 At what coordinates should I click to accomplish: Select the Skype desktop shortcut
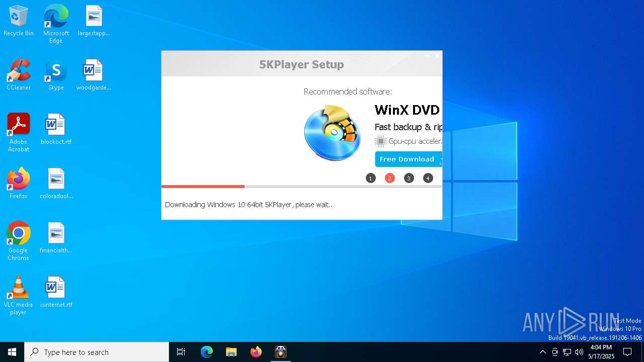click(x=56, y=75)
